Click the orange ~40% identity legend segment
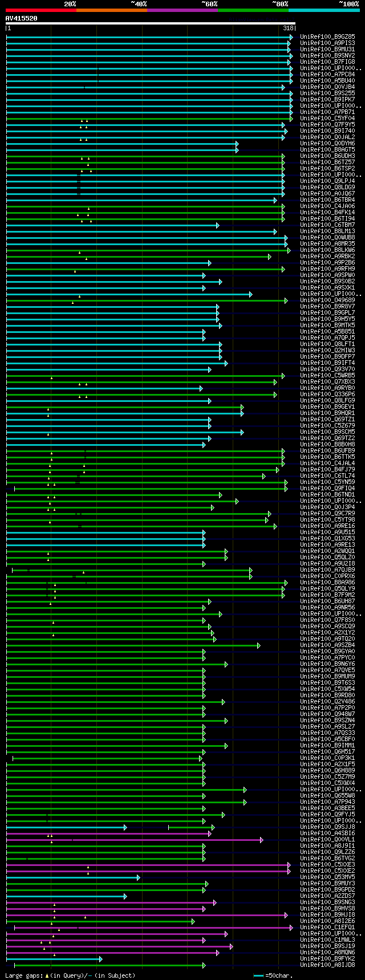365x980 pixels. click(112, 10)
